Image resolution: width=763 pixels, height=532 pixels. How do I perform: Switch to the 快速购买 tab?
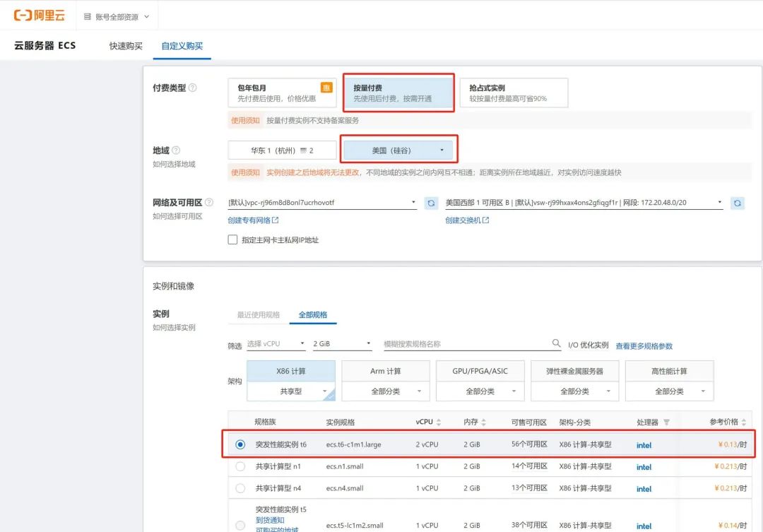click(x=126, y=46)
